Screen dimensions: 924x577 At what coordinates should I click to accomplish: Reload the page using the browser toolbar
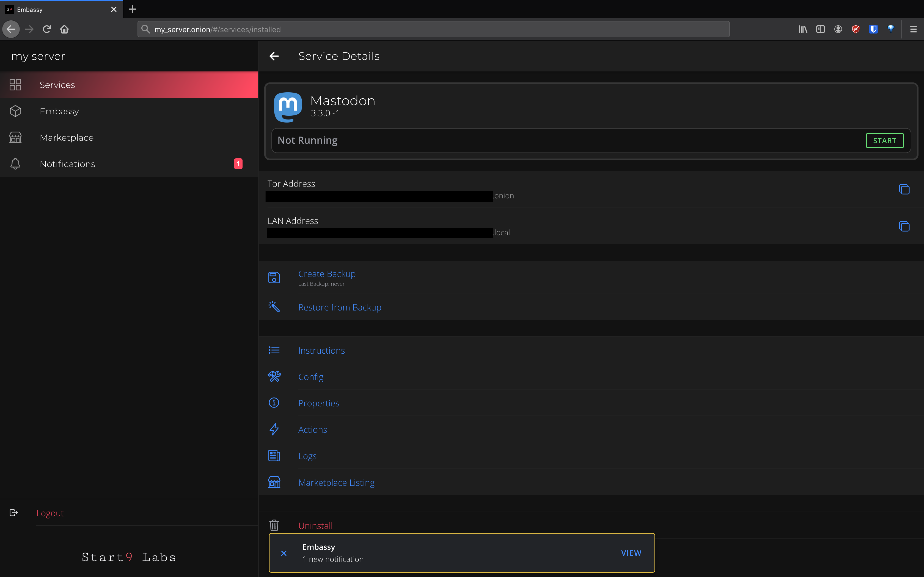(x=46, y=29)
